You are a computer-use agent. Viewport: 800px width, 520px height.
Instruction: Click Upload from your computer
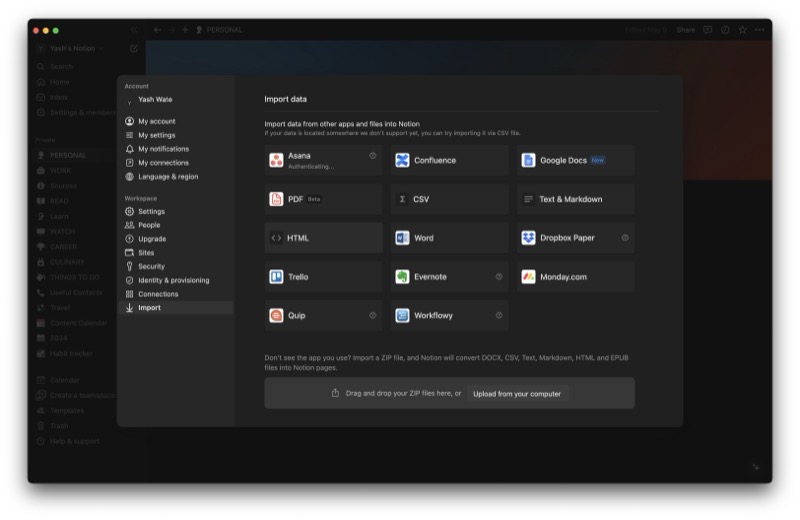[517, 394]
